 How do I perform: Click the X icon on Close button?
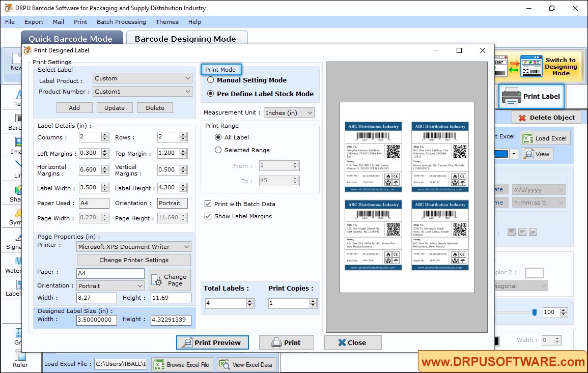[x=342, y=342]
